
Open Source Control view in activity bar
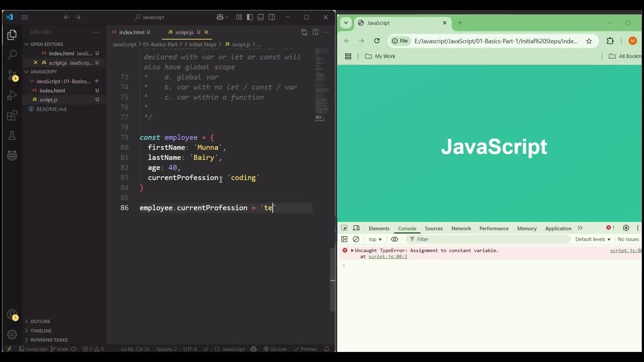[12, 75]
